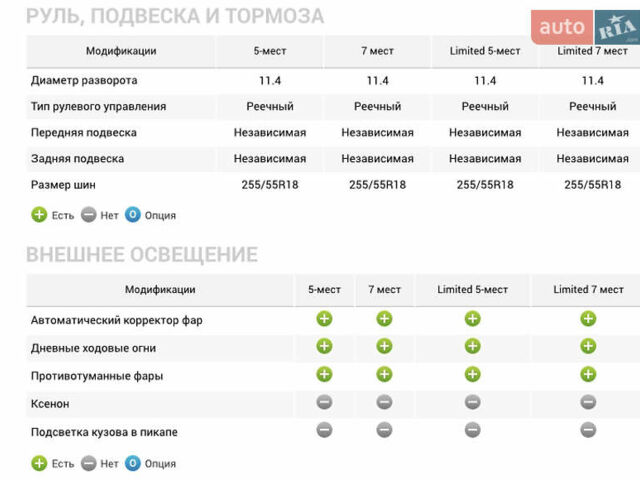
Task: Click the 7 мест header in suspension table
Action: [x=378, y=51]
